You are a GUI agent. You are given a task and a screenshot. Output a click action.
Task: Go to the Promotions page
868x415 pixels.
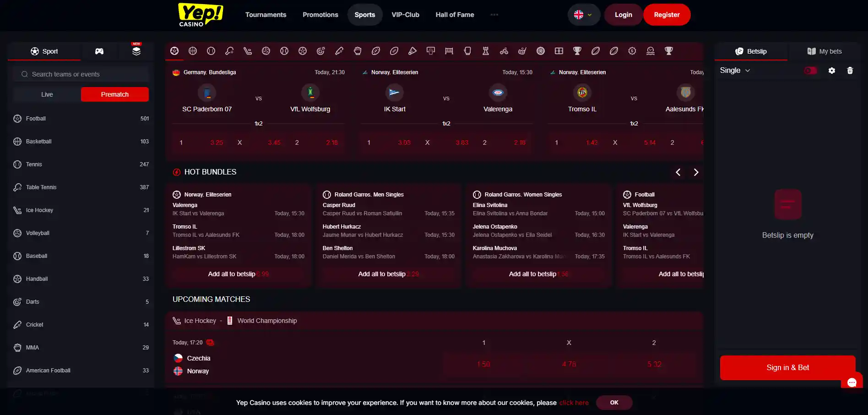click(x=320, y=15)
